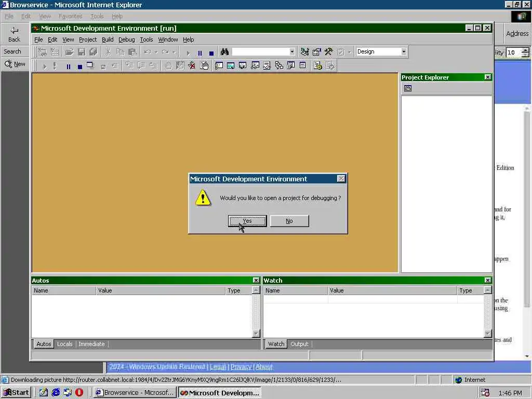
Task: Click the Open folder toolbar icon
Action: [69, 52]
